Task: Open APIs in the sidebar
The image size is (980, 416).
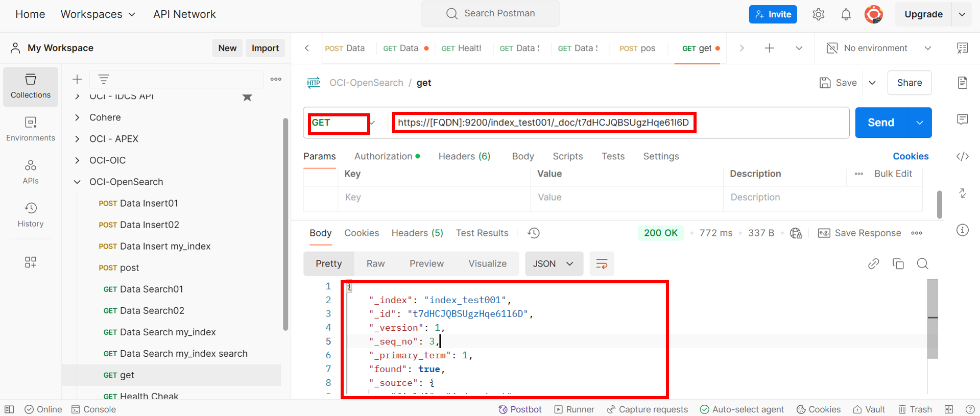Action: click(31, 172)
